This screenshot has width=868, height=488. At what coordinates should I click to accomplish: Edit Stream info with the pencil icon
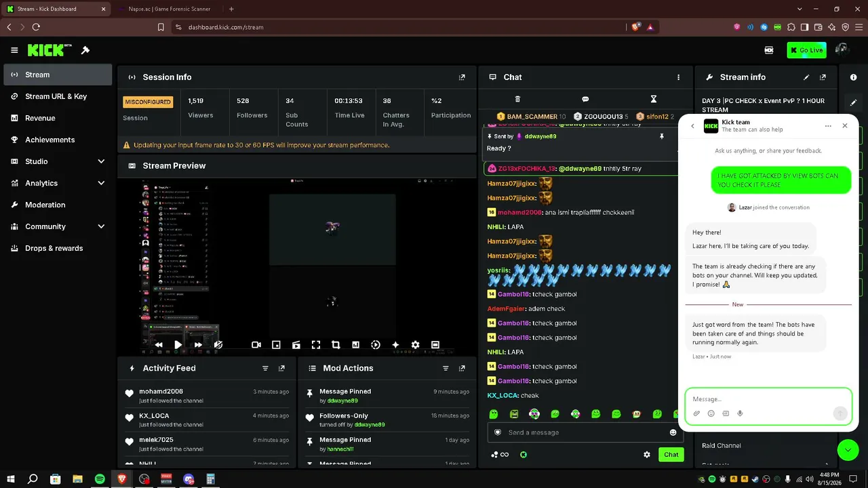(806, 77)
